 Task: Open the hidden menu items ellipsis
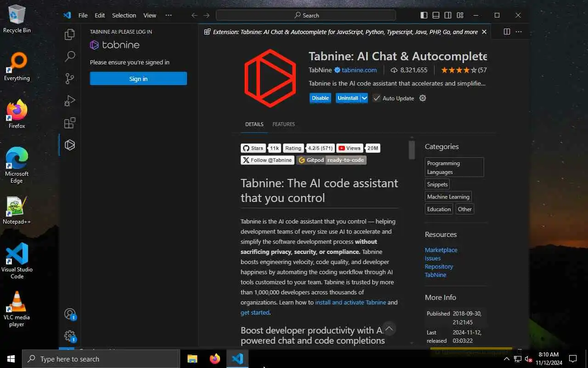(169, 15)
